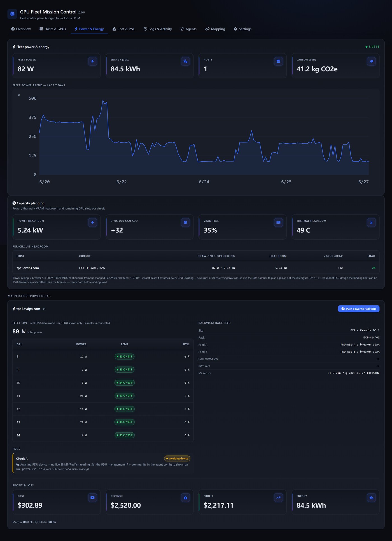Click the awaiting device badge on Circuit A

tap(177, 458)
